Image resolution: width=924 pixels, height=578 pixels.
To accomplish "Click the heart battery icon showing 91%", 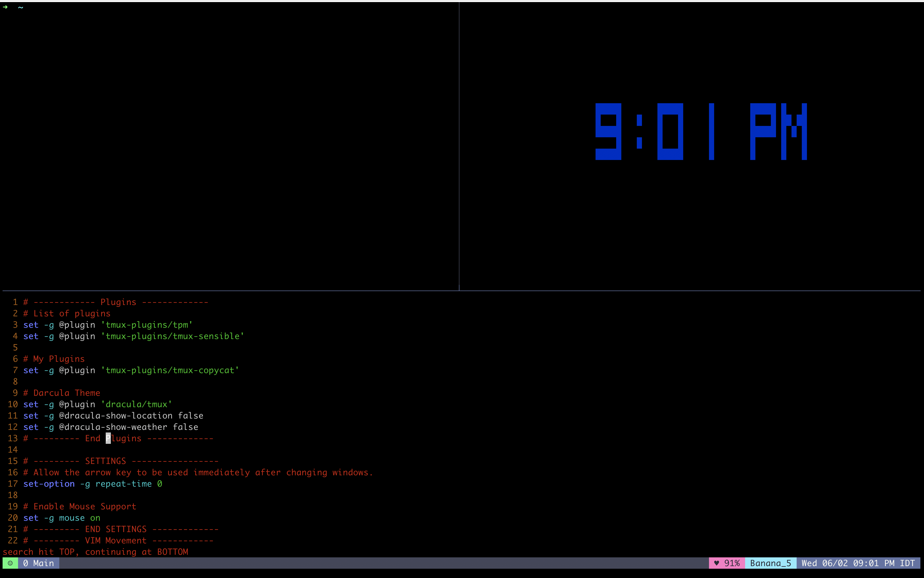I will 727,563.
